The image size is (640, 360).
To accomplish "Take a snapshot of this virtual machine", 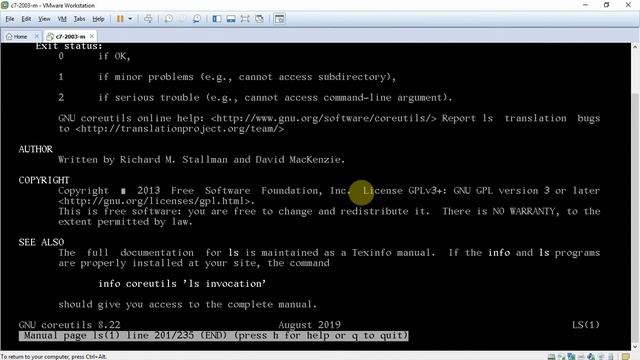I will 169,19.
